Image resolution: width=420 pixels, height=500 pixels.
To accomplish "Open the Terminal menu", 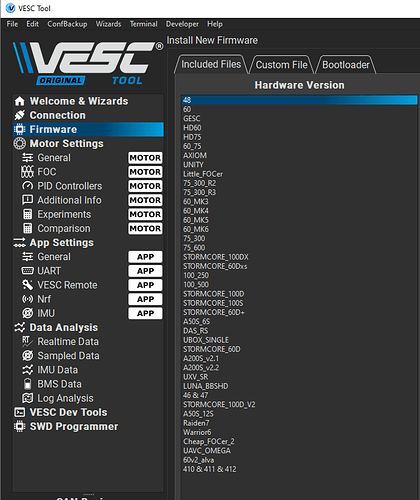I will [x=144, y=24].
